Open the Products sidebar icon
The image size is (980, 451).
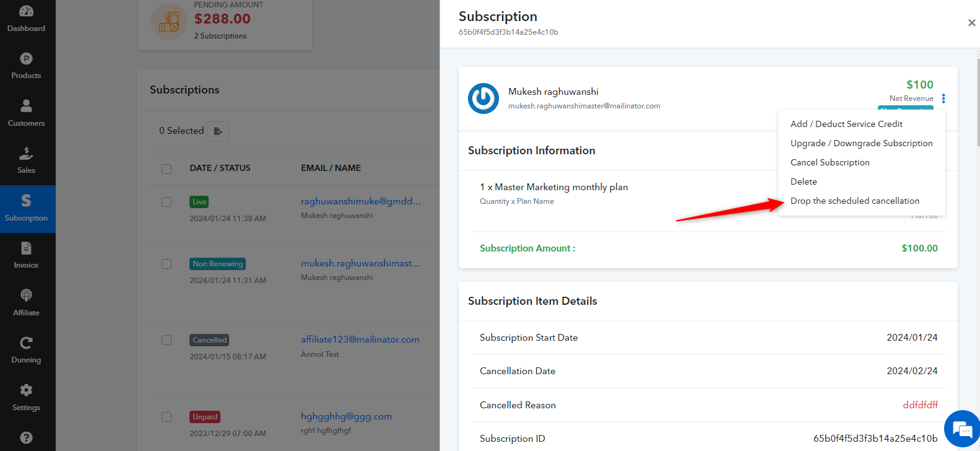click(x=26, y=59)
